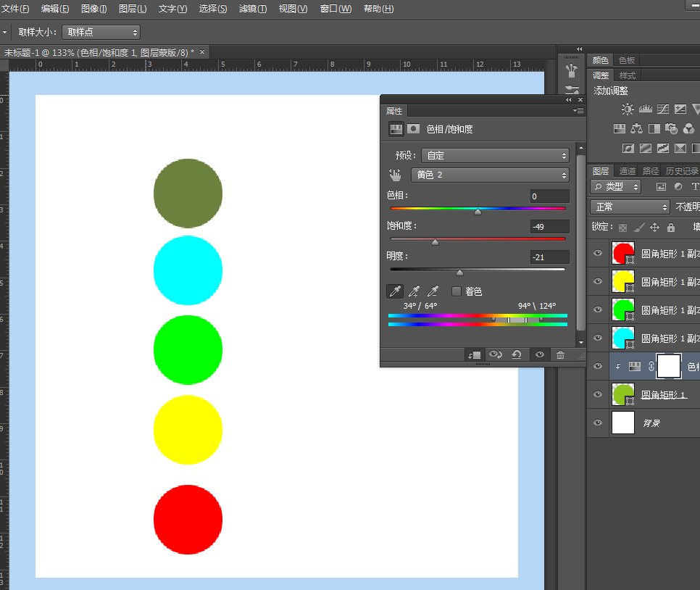700x590 pixels.
Task: Open the 黄色 2 color range dropdown
Action: [x=490, y=175]
